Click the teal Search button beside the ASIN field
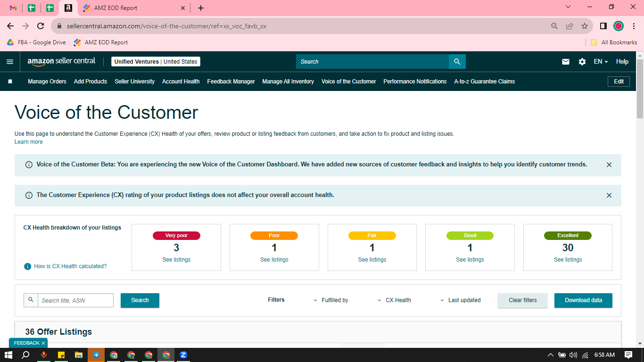This screenshot has width=644, height=362. coord(140,300)
